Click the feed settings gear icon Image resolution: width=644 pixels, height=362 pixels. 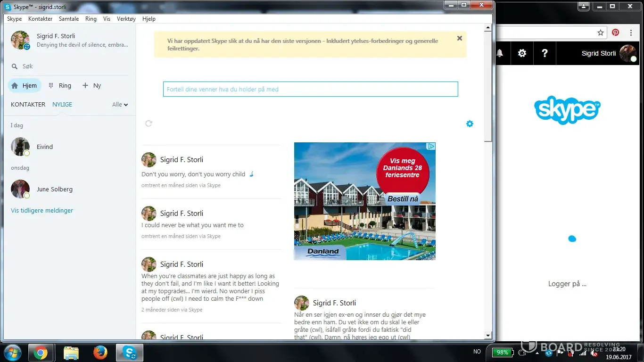(x=469, y=124)
